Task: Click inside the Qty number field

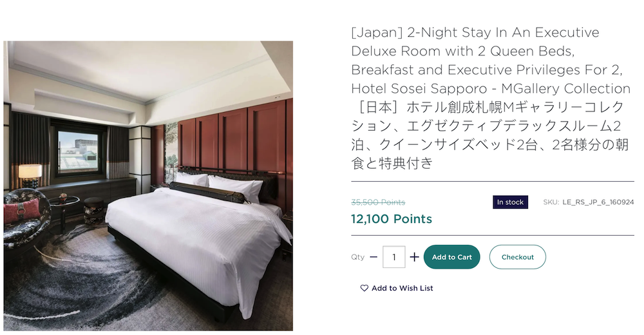Action: [x=394, y=257]
